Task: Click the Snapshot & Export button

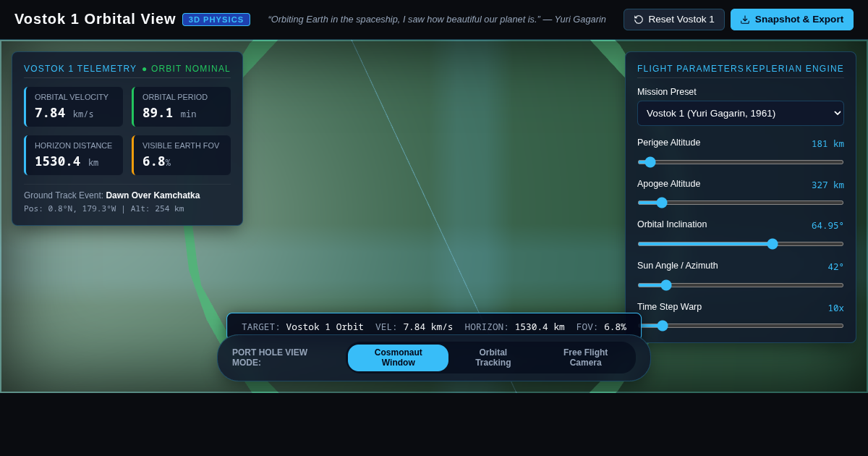Action: click(792, 20)
